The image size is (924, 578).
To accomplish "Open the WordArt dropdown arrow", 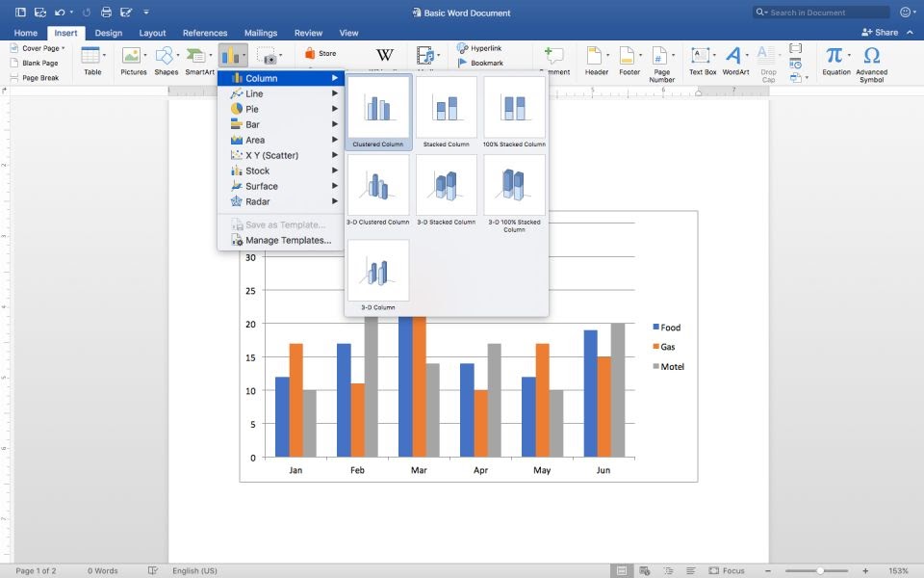I will point(747,55).
